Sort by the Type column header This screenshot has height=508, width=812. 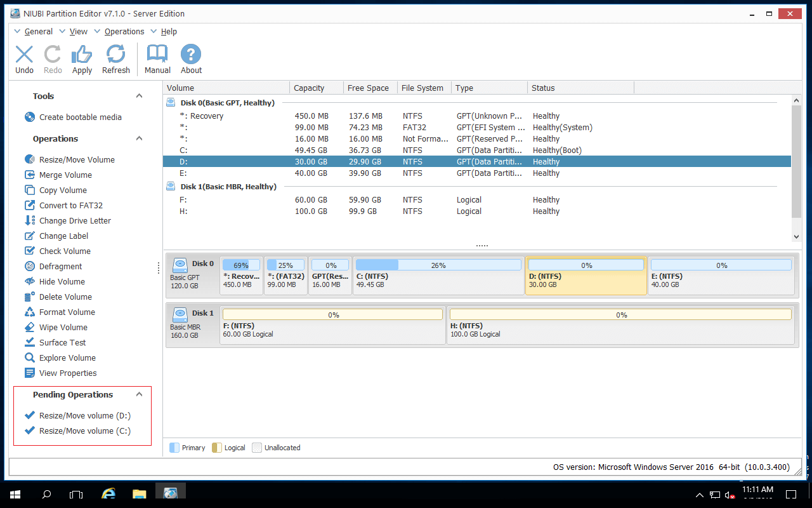(x=489, y=88)
